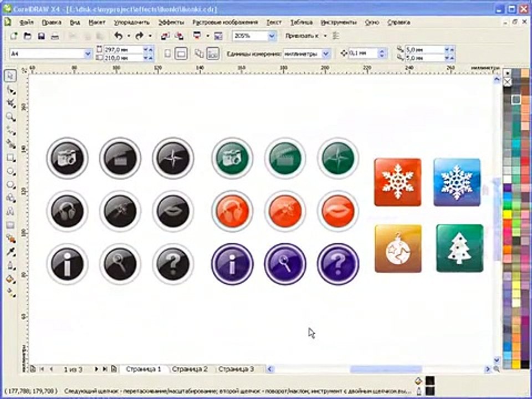This screenshot has width=532, height=399.
Task: Expand the Application Launcher dropdown arrow
Action: [x=208, y=36]
